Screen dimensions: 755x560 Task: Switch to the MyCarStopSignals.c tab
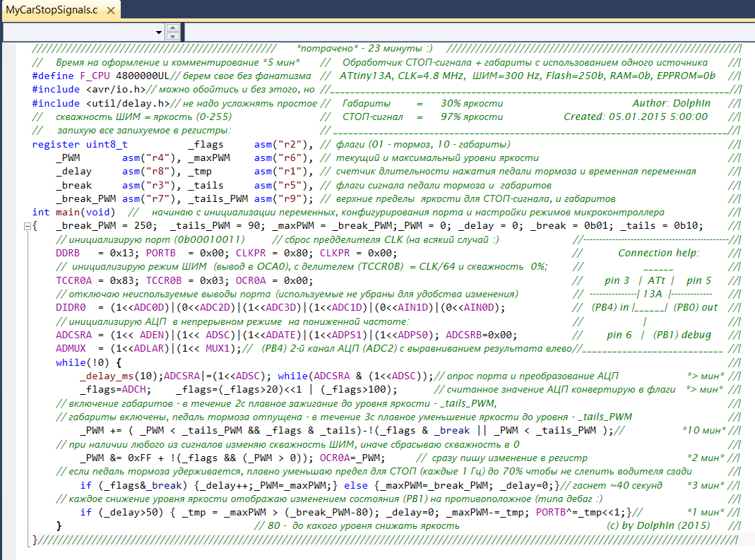(x=51, y=9)
